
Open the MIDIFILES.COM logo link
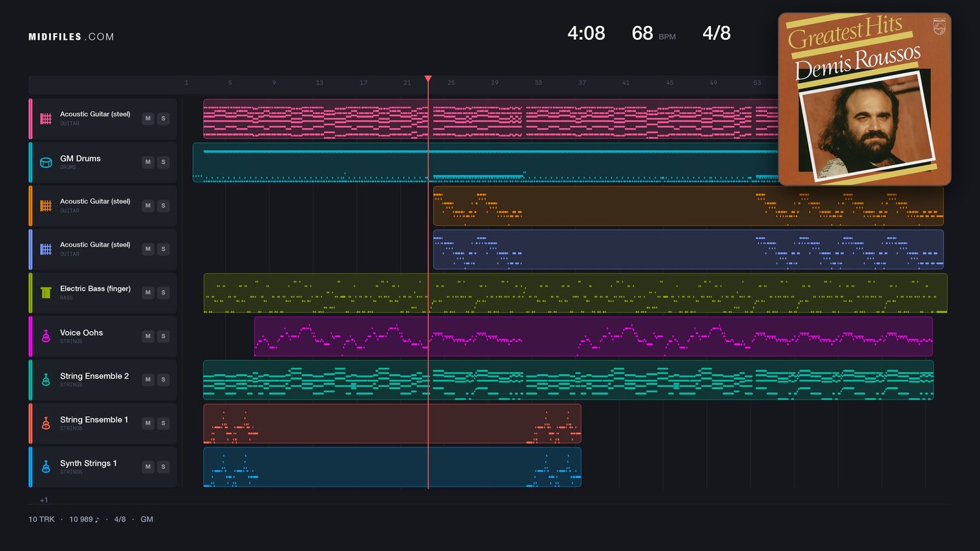71,37
